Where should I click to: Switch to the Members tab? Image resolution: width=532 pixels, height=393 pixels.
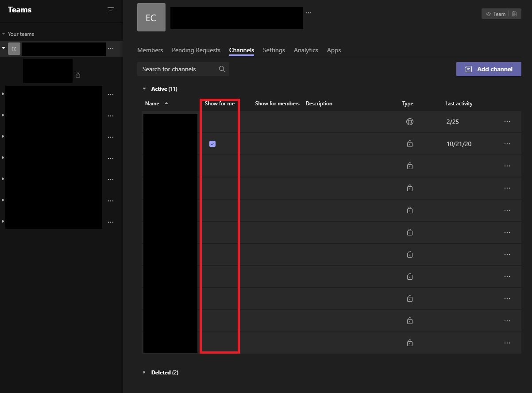click(x=150, y=50)
